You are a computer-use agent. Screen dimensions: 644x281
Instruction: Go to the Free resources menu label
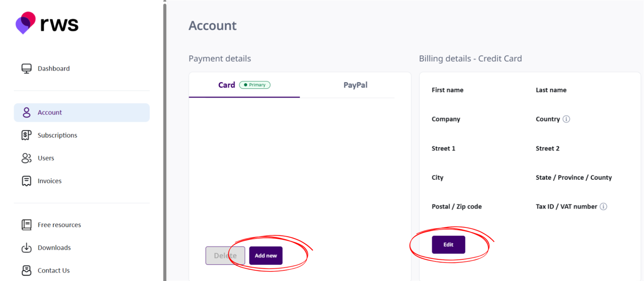(59, 225)
